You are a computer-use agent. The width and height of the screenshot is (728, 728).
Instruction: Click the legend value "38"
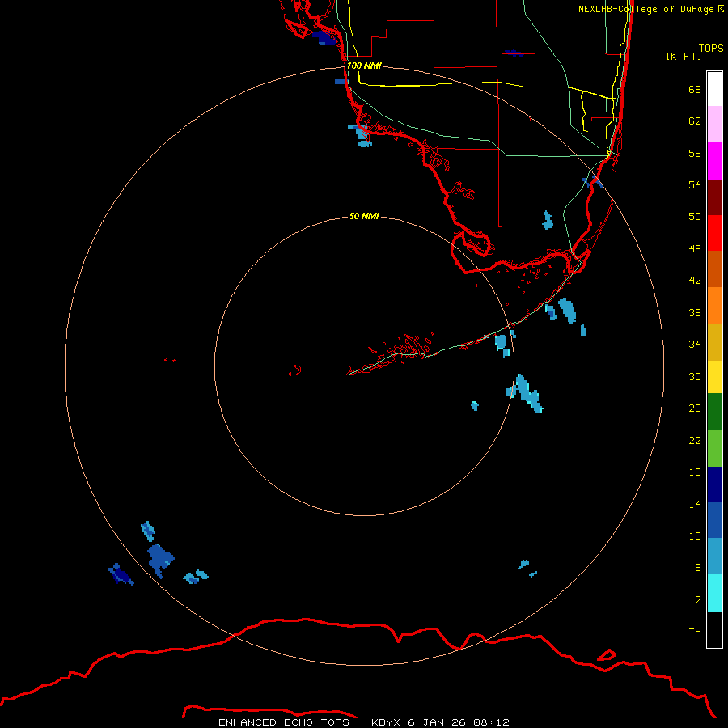[695, 313]
